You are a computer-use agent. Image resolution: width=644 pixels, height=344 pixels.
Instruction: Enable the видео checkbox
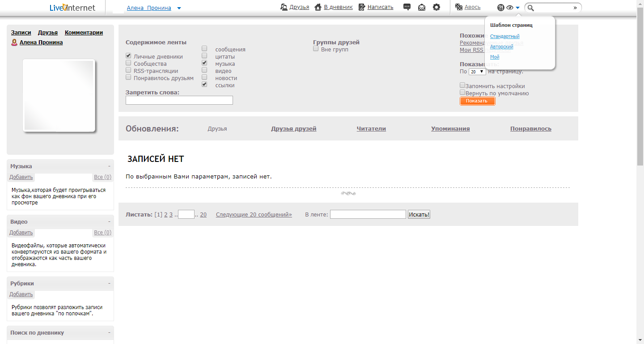[x=204, y=70]
